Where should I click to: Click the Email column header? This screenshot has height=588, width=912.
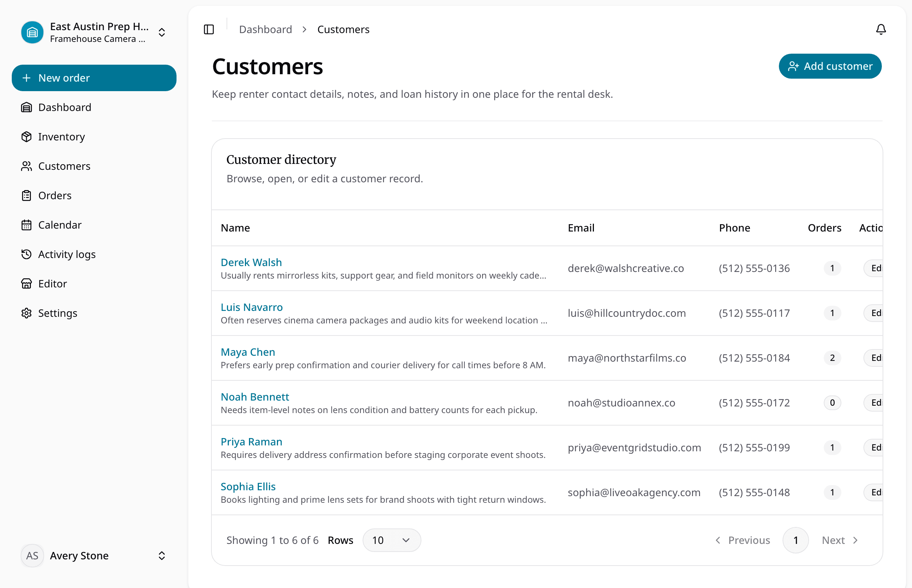[x=581, y=228]
